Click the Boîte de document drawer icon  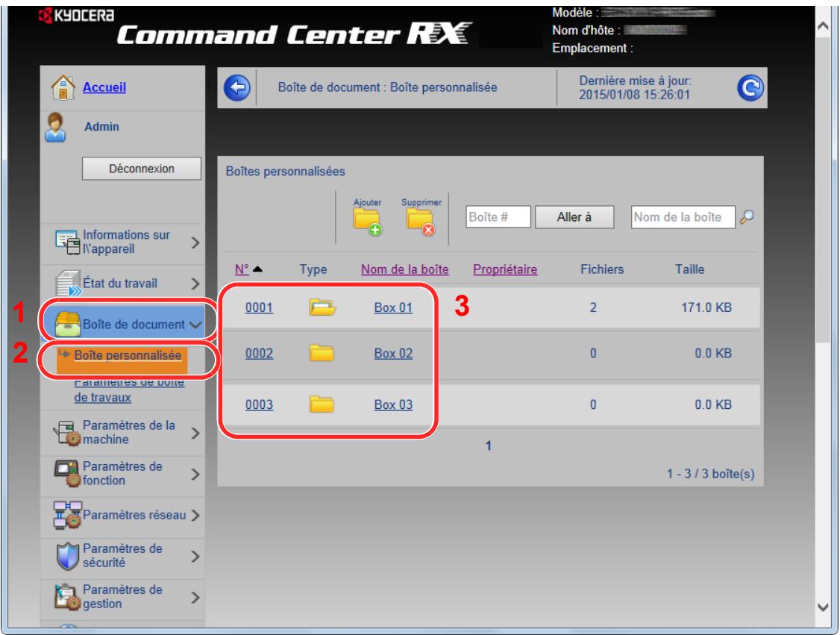click(67, 324)
